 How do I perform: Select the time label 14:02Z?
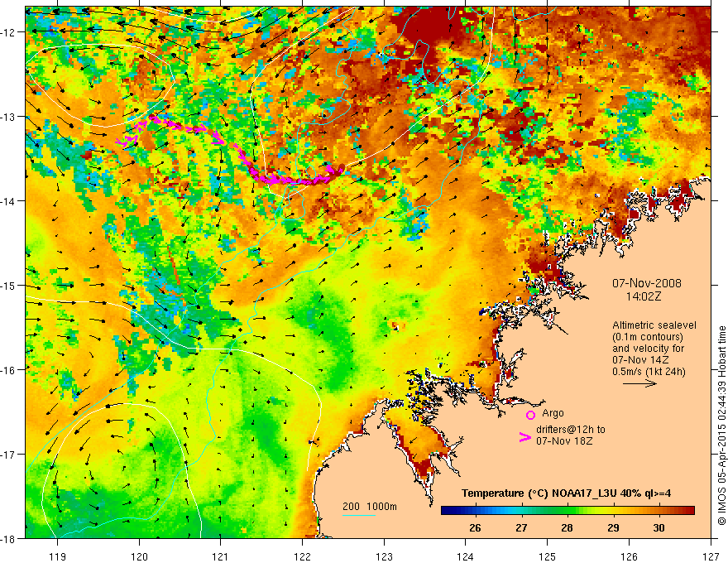point(643,296)
